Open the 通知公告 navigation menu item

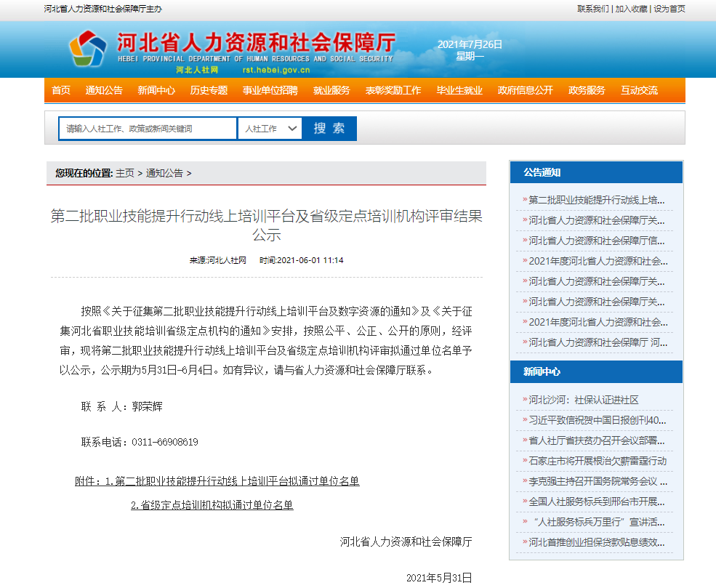click(104, 90)
